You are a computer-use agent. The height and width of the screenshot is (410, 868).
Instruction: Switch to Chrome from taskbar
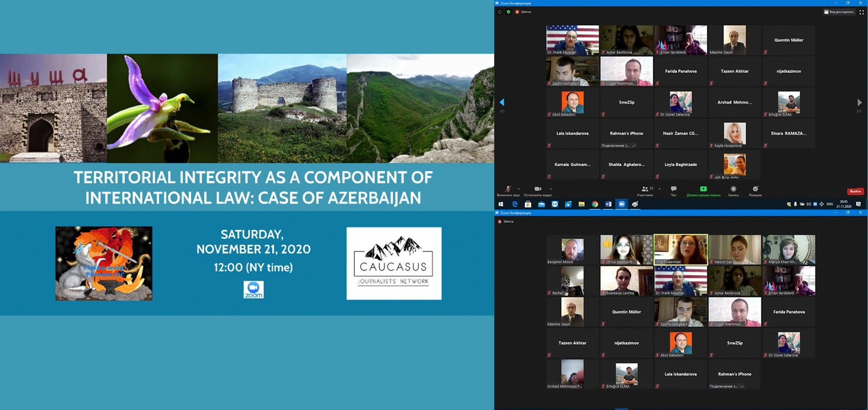coord(595,204)
